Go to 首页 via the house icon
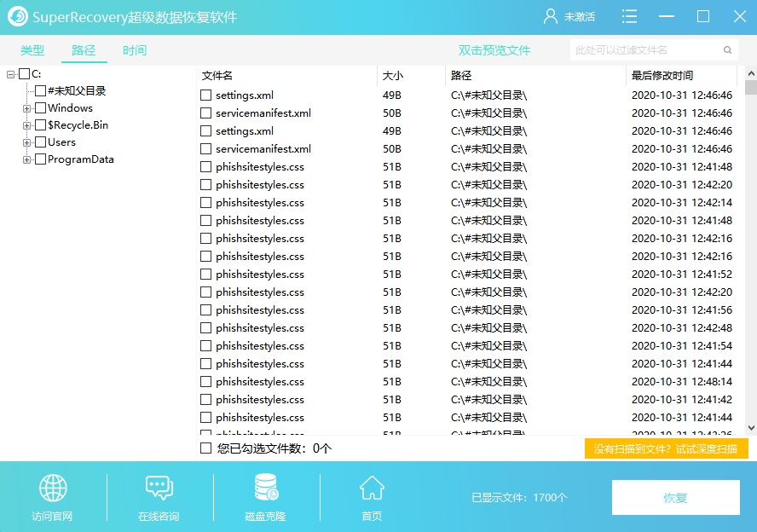757x532 pixels. [x=372, y=488]
